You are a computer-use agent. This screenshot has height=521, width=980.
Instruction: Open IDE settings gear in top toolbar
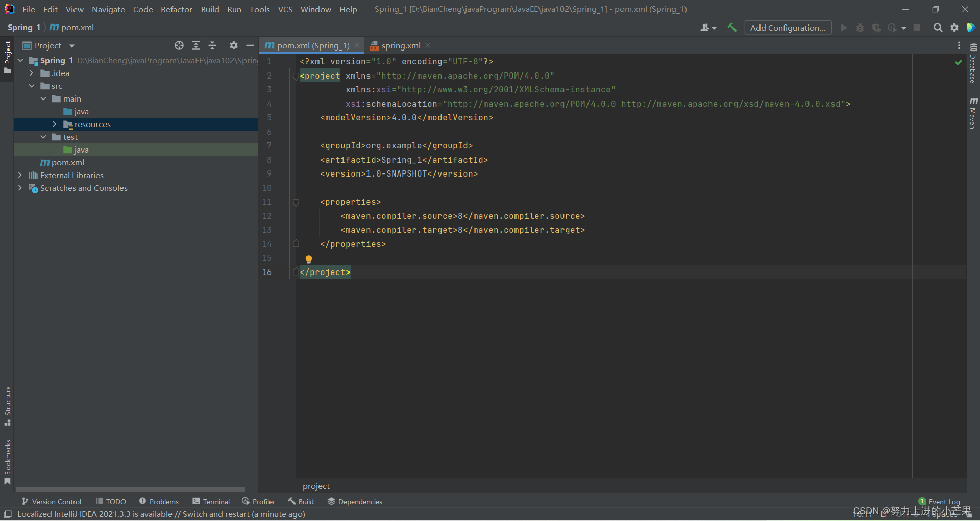click(954, 28)
